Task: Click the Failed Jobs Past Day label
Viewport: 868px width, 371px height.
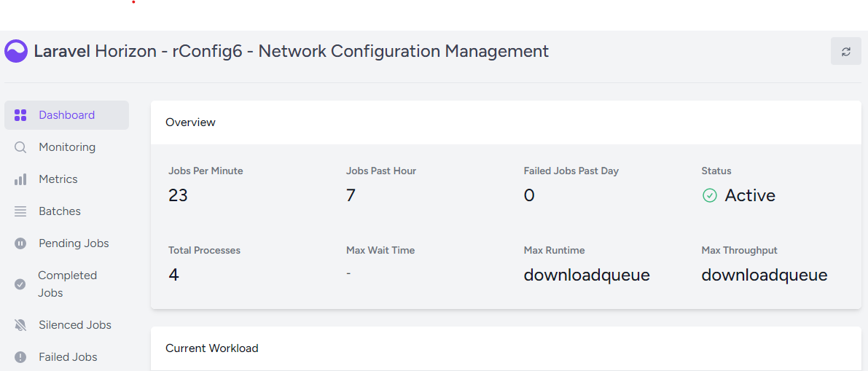Action: coord(571,171)
